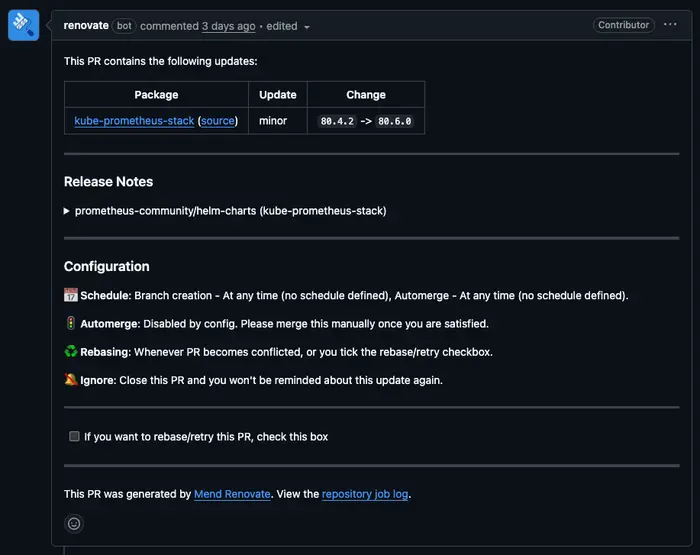Click the new version 80.6.0 value
The width and height of the screenshot is (700, 555).
click(395, 121)
